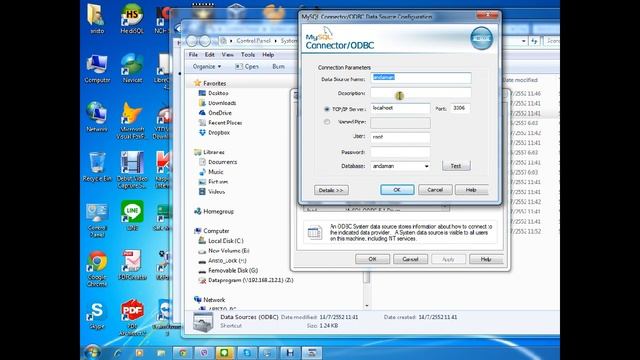The image size is (640, 360).
Task: Launch LINE from the desktop
Action: pyautogui.click(x=132, y=216)
